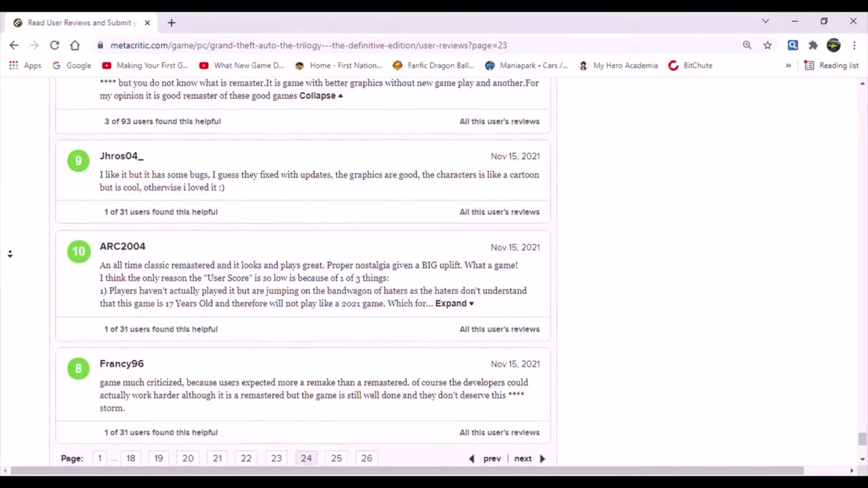The image size is (868, 488).
Task: Select current page 24 in pagination
Action: (307, 459)
